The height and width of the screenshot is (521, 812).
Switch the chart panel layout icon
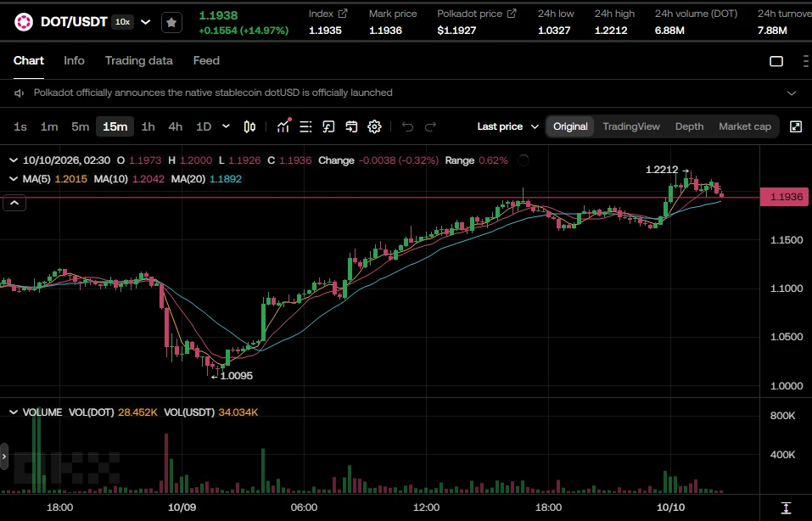pyautogui.click(x=776, y=61)
